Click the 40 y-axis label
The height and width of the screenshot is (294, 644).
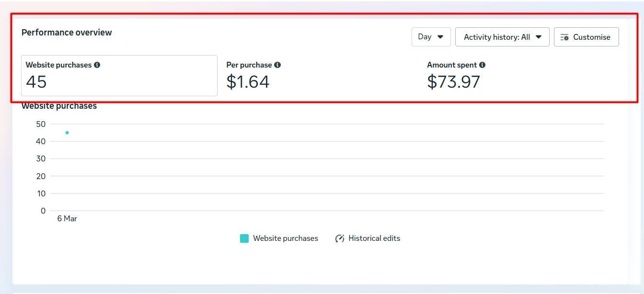pos(41,141)
